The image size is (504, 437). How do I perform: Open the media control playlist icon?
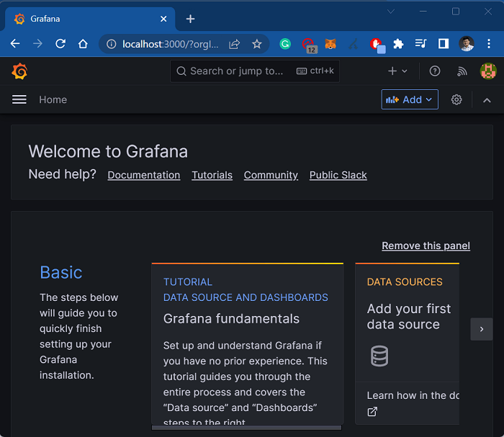coord(420,44)
